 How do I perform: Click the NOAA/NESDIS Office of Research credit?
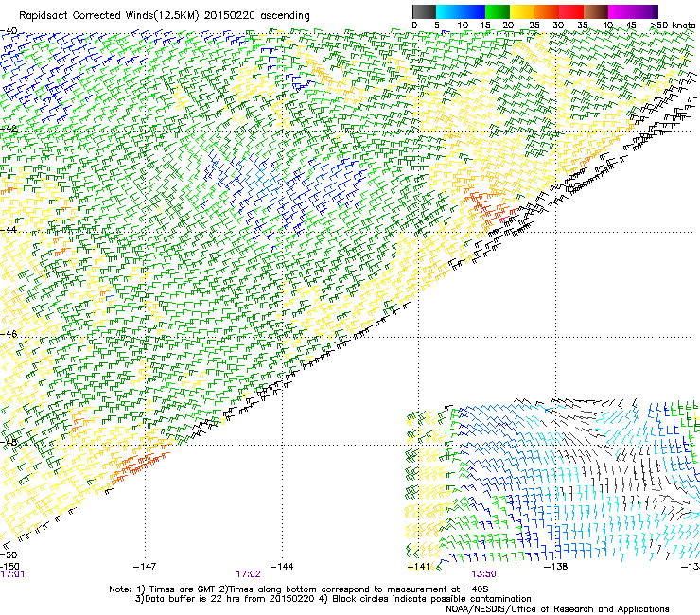coord(557,609)
